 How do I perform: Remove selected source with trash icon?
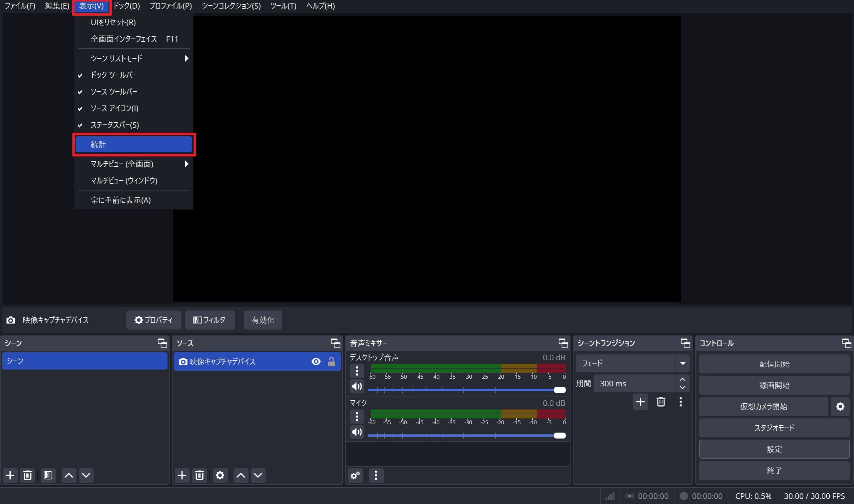click(x=199, y=475)
